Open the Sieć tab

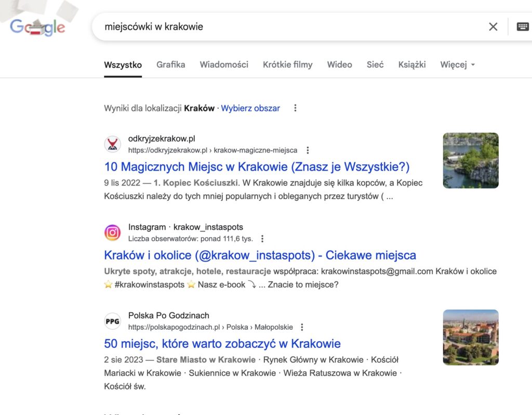click(x=375, y=64)
